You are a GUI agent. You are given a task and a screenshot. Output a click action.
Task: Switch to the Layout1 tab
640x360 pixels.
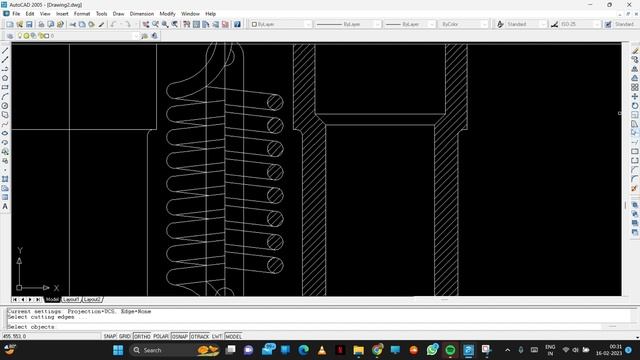click(x=71, y=300)
